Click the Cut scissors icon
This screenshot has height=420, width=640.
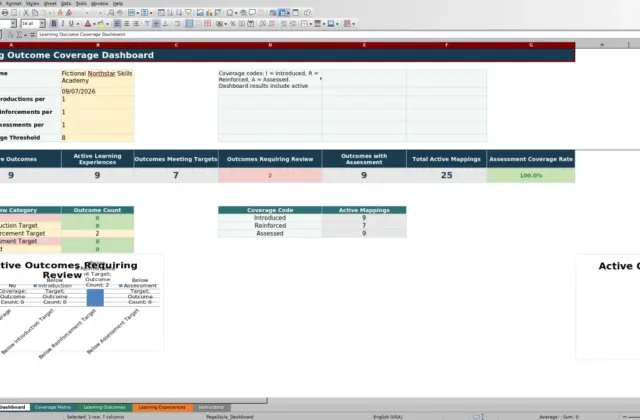coord(26,13)
